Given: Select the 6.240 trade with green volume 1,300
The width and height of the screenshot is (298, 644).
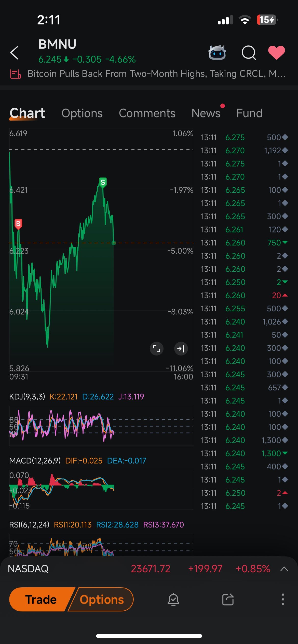Looking at the screenshot, I should pos(244,453).
